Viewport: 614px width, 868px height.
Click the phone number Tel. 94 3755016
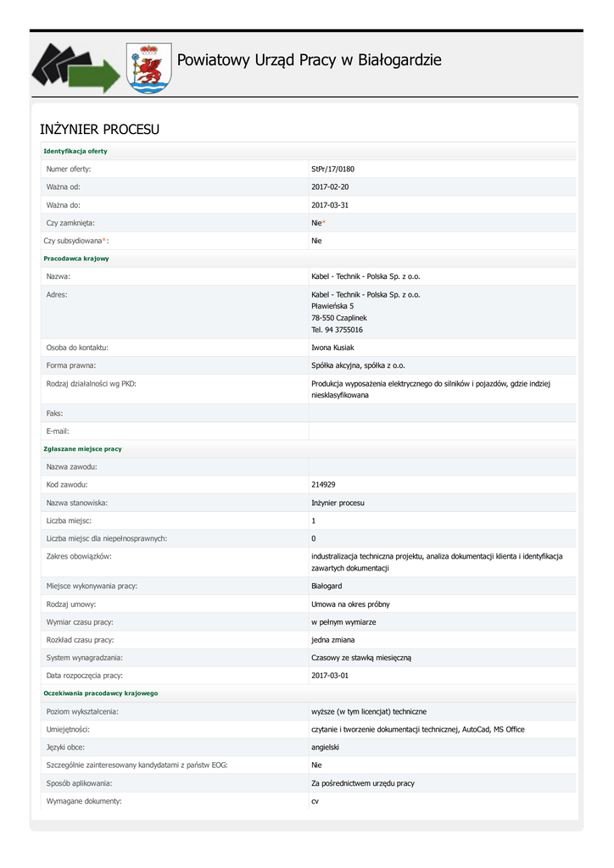(337, 330)
